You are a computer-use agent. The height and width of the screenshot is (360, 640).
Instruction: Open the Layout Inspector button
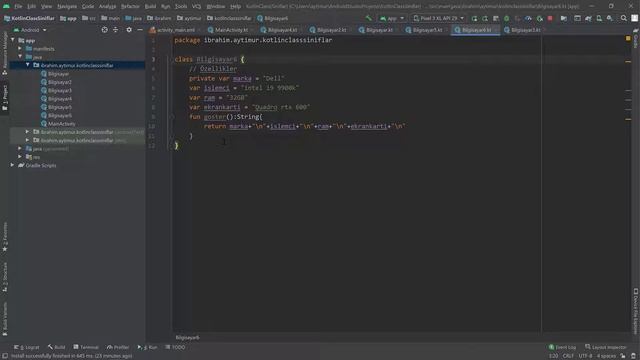(606, 347)
